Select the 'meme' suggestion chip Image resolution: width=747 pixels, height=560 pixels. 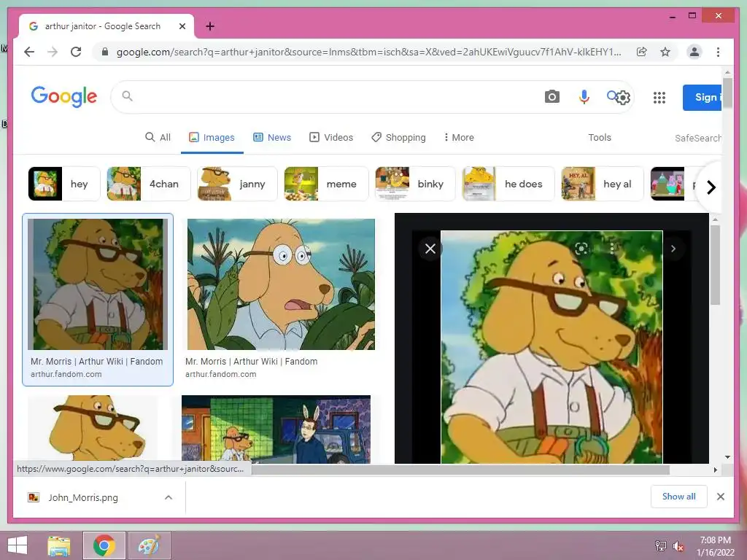[x=326, y=184]
